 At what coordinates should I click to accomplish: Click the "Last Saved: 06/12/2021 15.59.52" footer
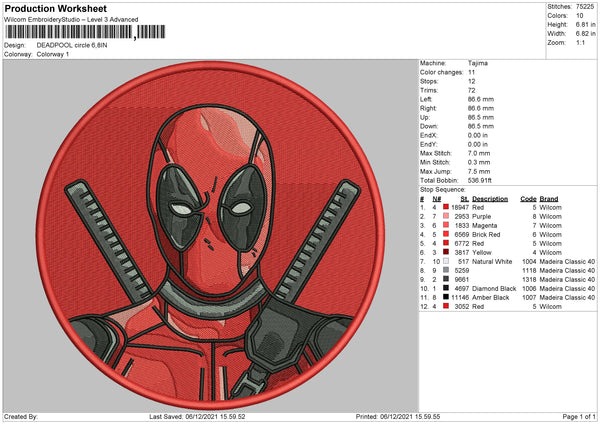(197, 416)
